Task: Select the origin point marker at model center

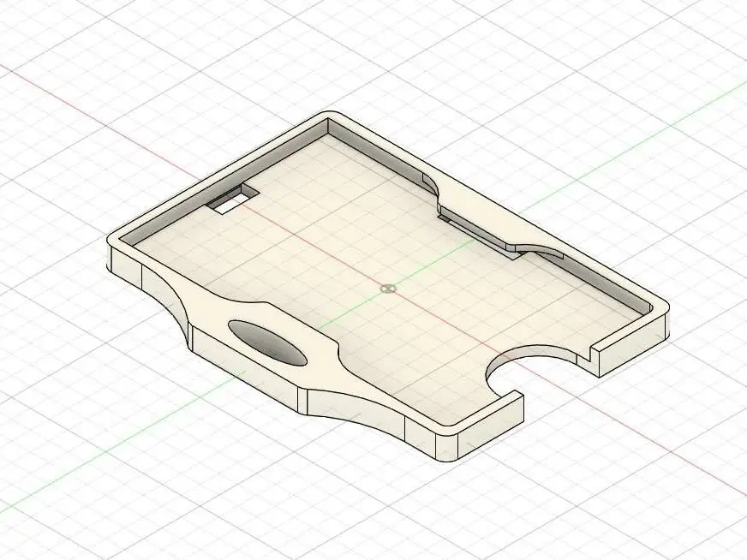Action: [389, 288]
